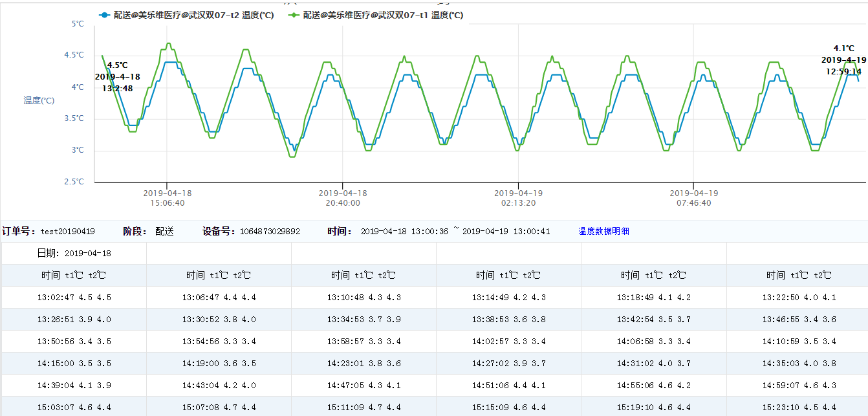Select the 2019-04-18 13:00:36 start time
868x416 pixels.
(x=404, y=232)
